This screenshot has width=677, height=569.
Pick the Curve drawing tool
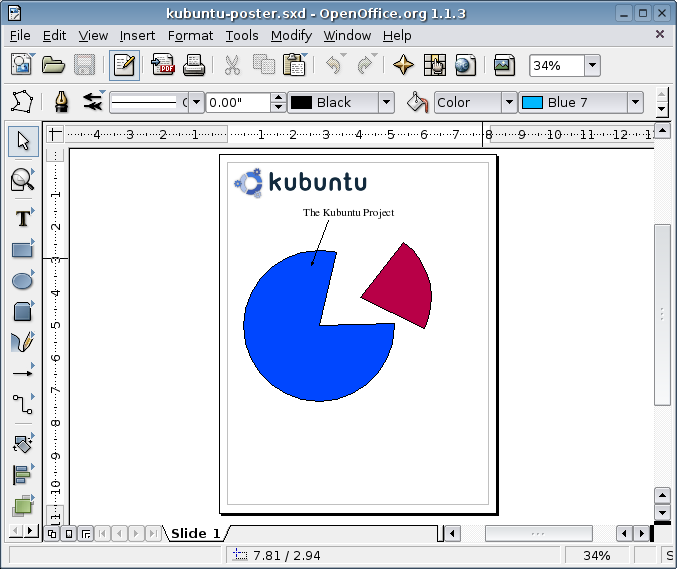[x=22, y=343]
